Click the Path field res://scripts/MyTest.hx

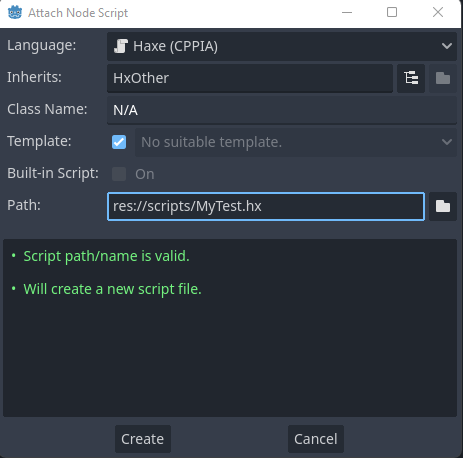tap(266, 206)
